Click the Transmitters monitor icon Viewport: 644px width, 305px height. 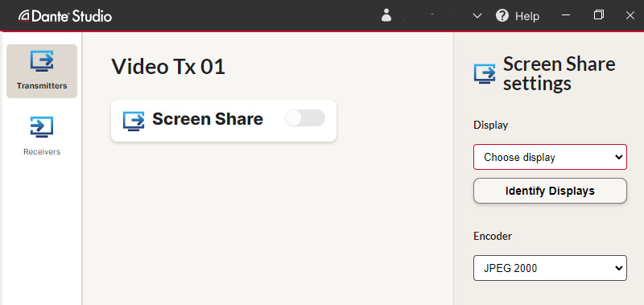click(42, 62)
